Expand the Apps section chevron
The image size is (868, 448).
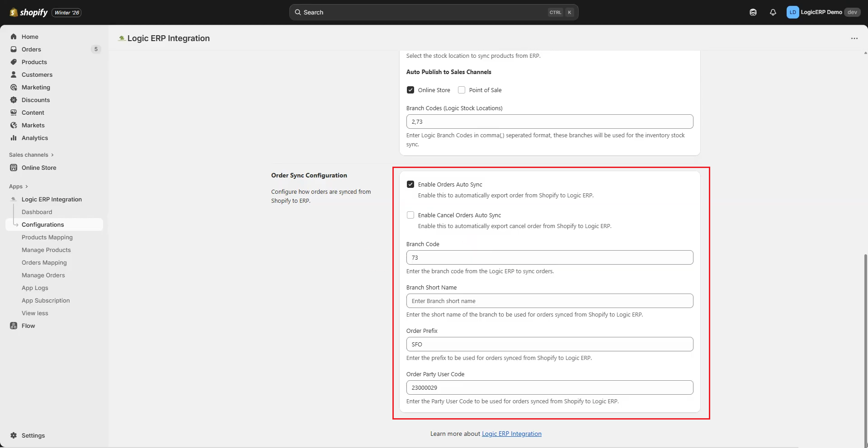click(27, 187)
